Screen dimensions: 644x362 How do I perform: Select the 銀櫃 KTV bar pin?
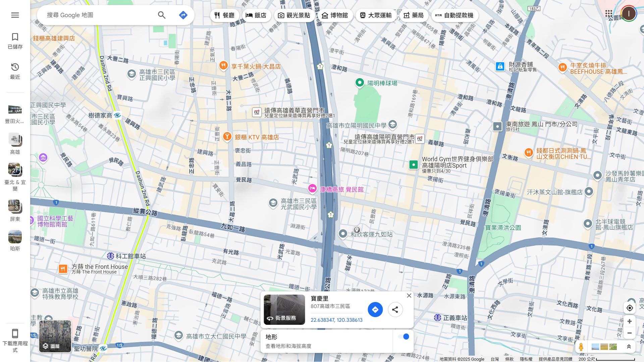pyautogui.click(x=227, y=136)
